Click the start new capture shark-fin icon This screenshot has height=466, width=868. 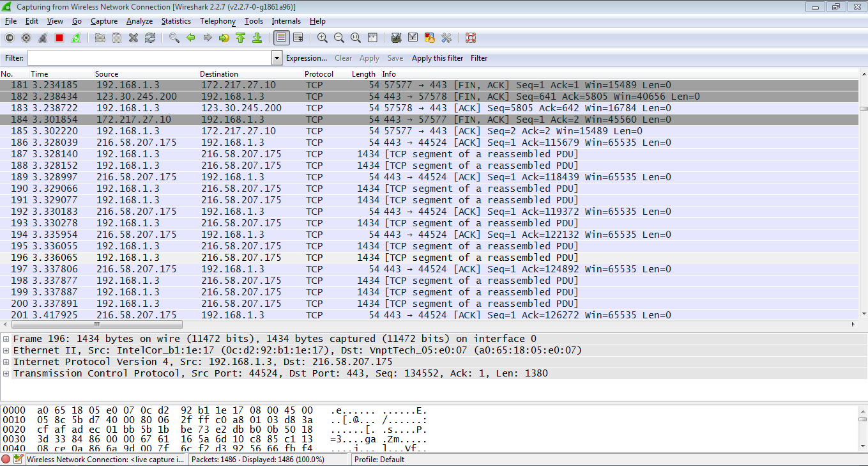pyautogui.click(x=43, y=38)
